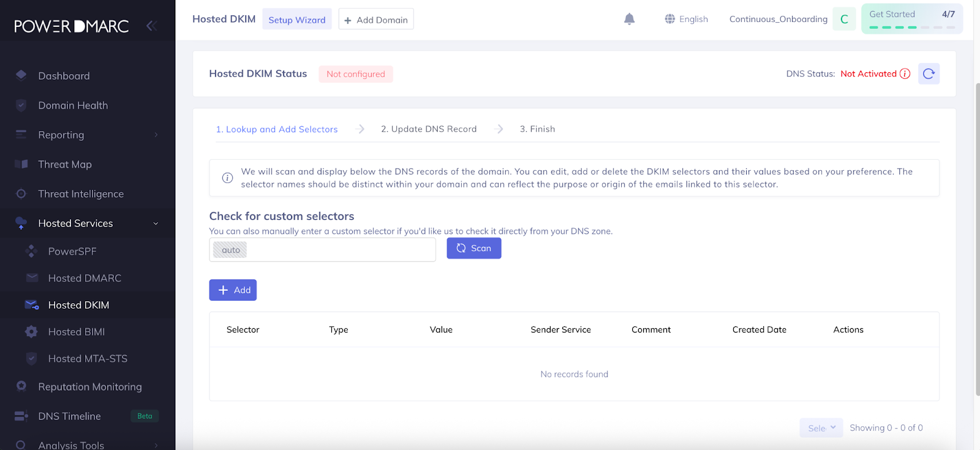Image resolution: width=980 pixels, height=450 pixels.
Task: Click Comment column header
Action: (x=651, y=329)
